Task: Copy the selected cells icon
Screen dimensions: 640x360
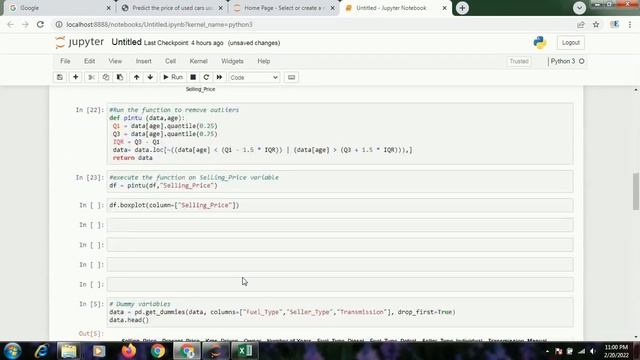Action: click(106, 77)
